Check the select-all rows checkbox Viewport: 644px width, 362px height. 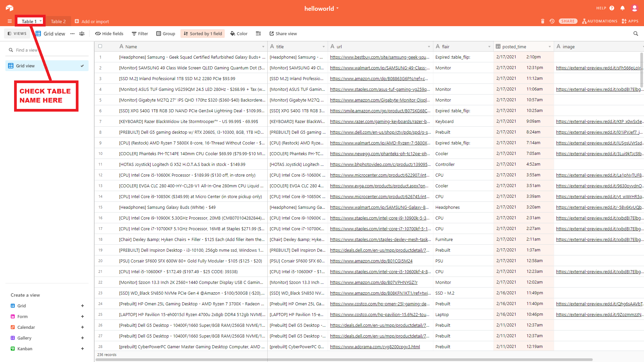coord(100,46)
